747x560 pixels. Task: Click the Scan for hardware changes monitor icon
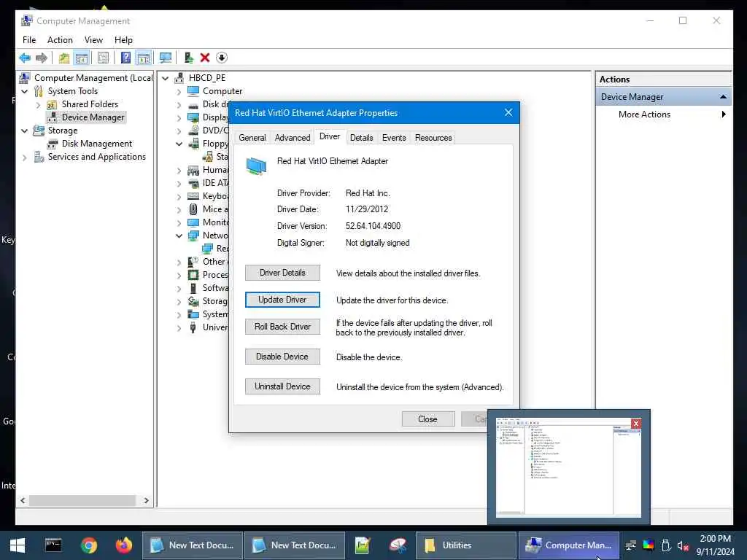point(166,58)
